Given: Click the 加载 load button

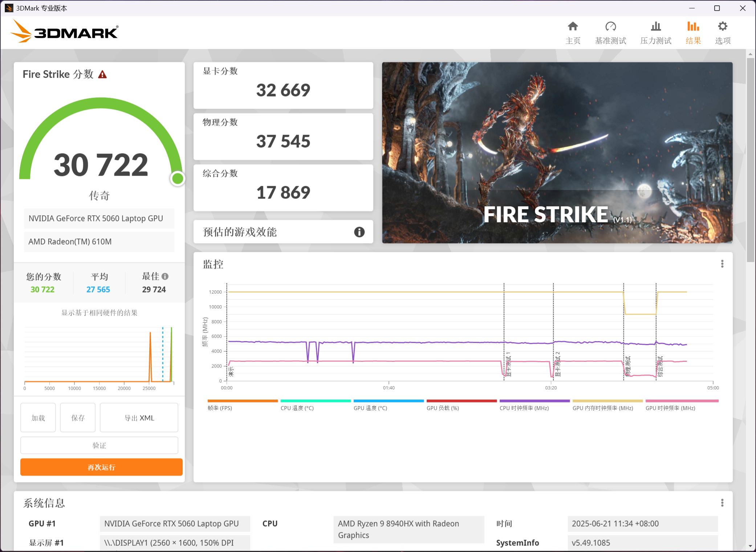Looking at the screenshot, I should (x=38, y=418).
